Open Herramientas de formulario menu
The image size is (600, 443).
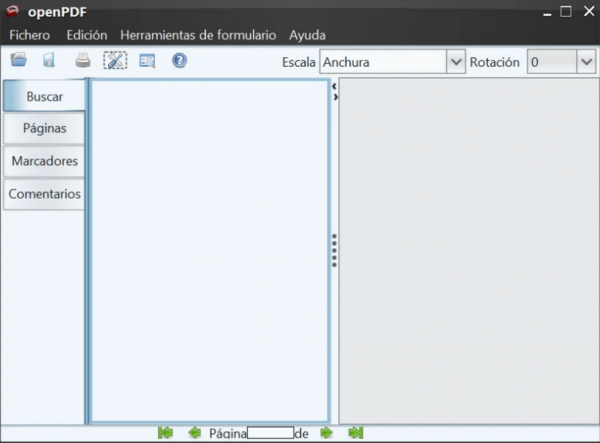(x=198, y=35)
